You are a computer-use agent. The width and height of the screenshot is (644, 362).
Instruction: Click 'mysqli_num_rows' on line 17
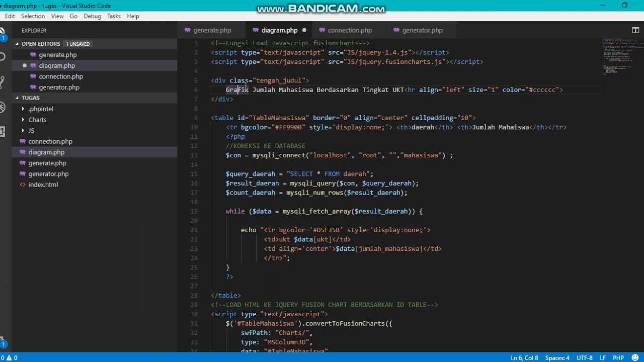(314, 193)
